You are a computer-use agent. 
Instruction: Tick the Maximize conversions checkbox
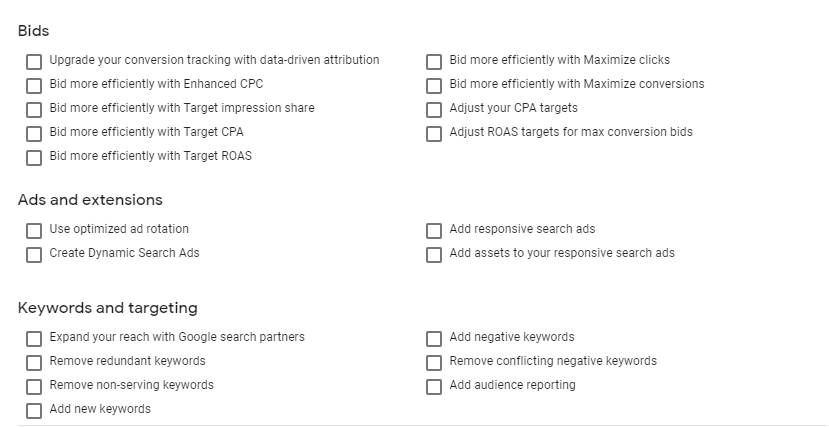click(x=434, y=85)
